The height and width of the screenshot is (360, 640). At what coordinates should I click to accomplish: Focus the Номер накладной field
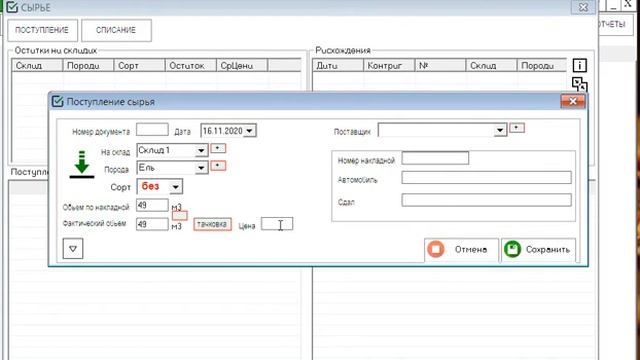[436, 158]
